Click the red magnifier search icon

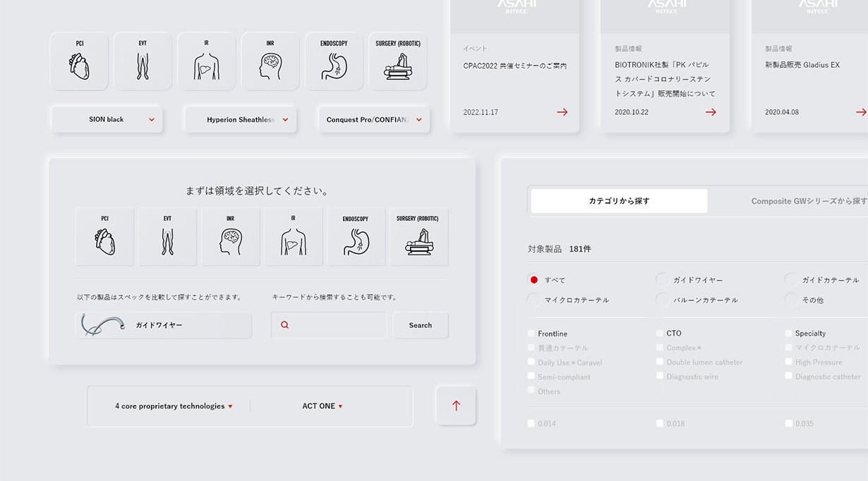(x=285, y=325)
